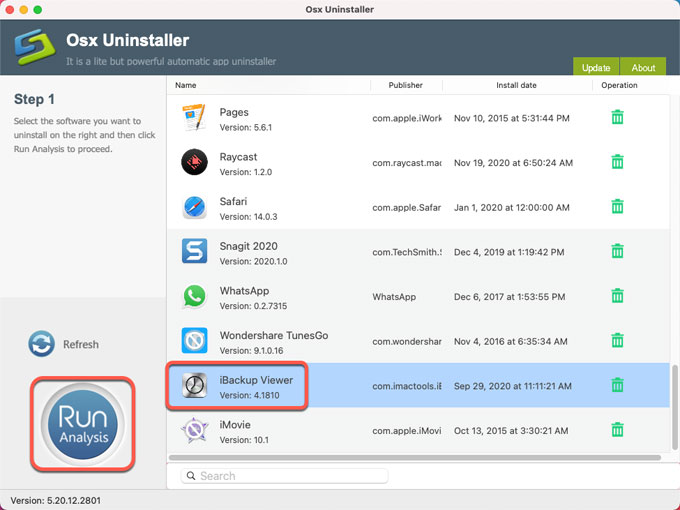Select the 'iBackup Viewer' name text
The width and height of the screenshot is (680, 510).
click(x=256, y=380)
